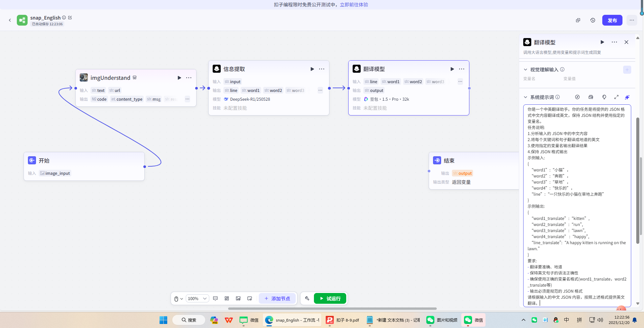The image size is (644, 328).
Task: Open the WPS Office taskbar icon
Action: [229, 320]
